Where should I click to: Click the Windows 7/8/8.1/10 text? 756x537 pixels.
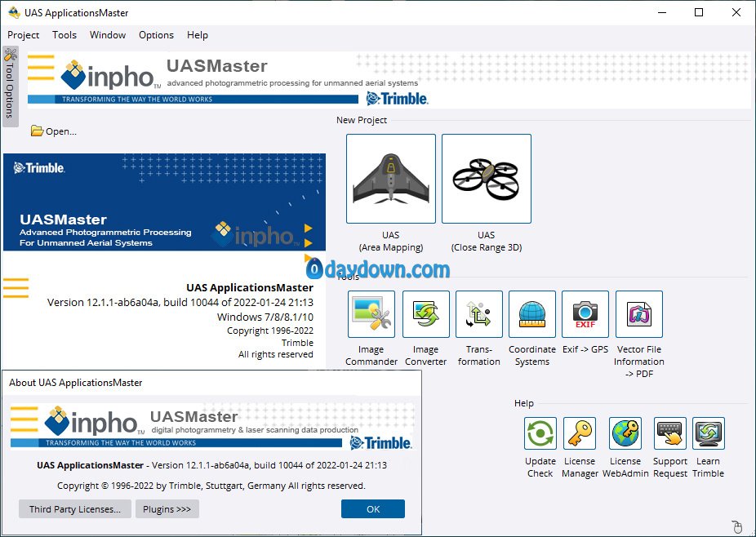point(265,317)
